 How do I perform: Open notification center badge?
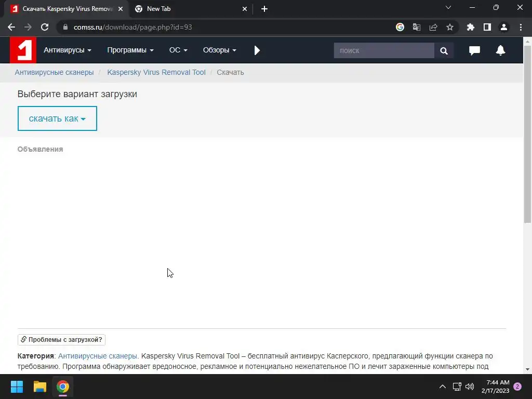[x=517, y=387]
